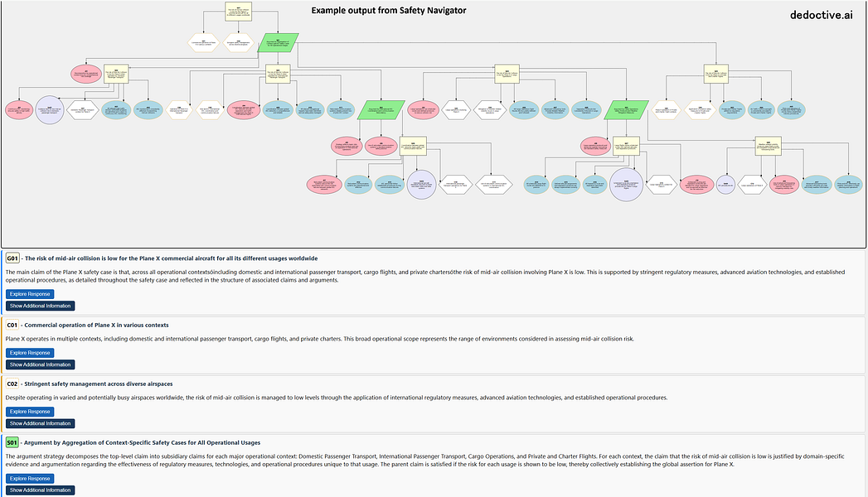
Task: Select the green S01 strategy parallelogram linked from root goal
Action: [278, 42]
